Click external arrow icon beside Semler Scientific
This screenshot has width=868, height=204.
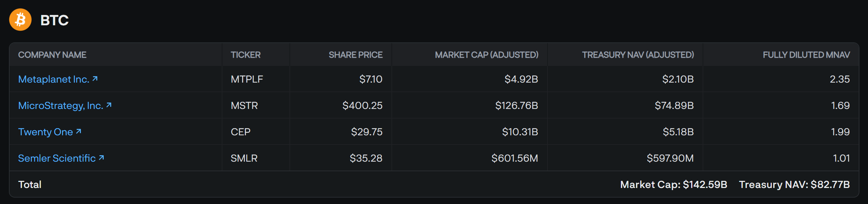102,158
